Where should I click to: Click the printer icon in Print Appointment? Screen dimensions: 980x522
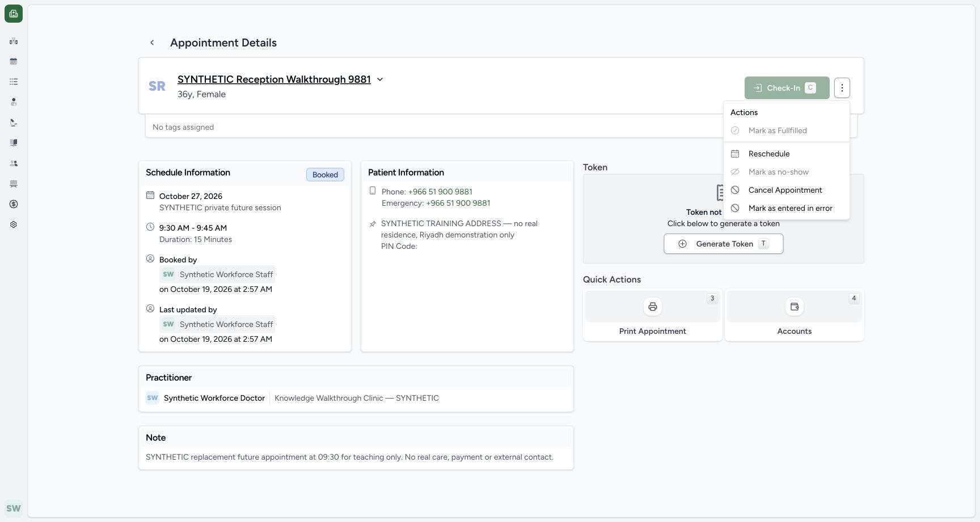coord(653,307)
